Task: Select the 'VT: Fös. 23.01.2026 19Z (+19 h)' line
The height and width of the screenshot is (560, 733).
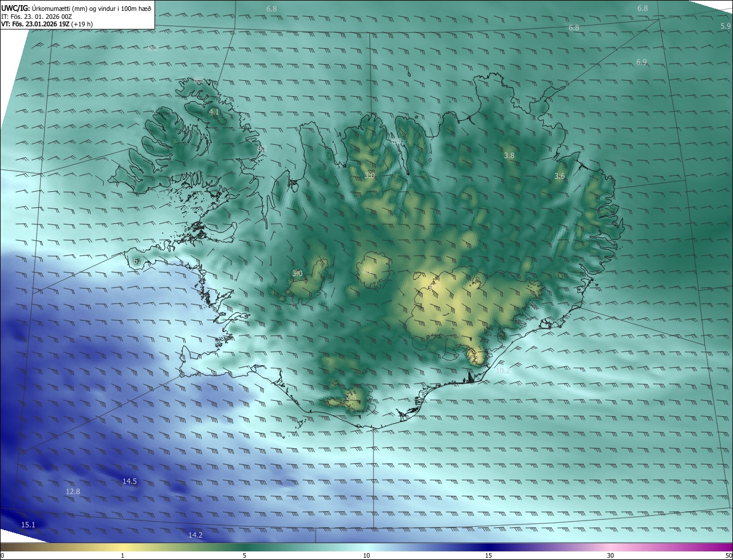Action: [47, 24]
